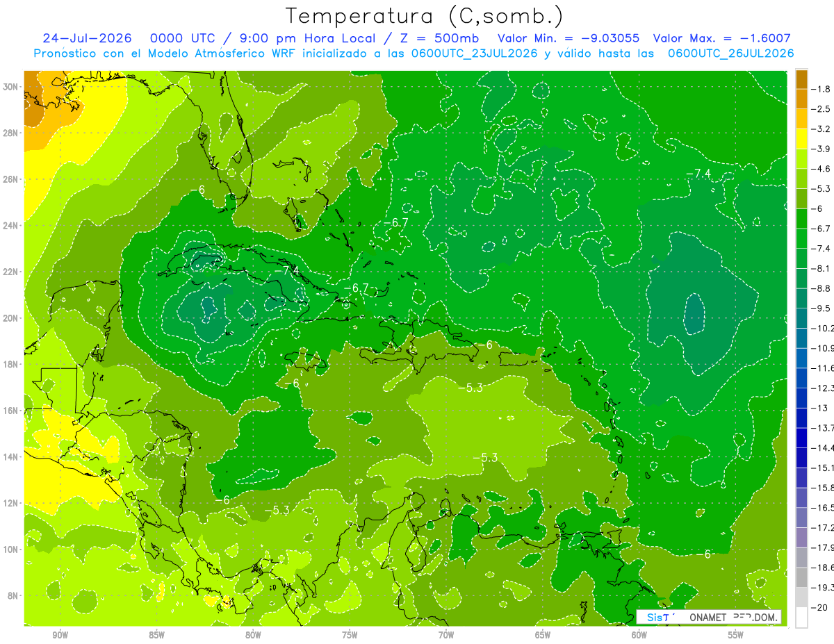
Task: Click the longitude label "90W"
Action: coord(60,635)
